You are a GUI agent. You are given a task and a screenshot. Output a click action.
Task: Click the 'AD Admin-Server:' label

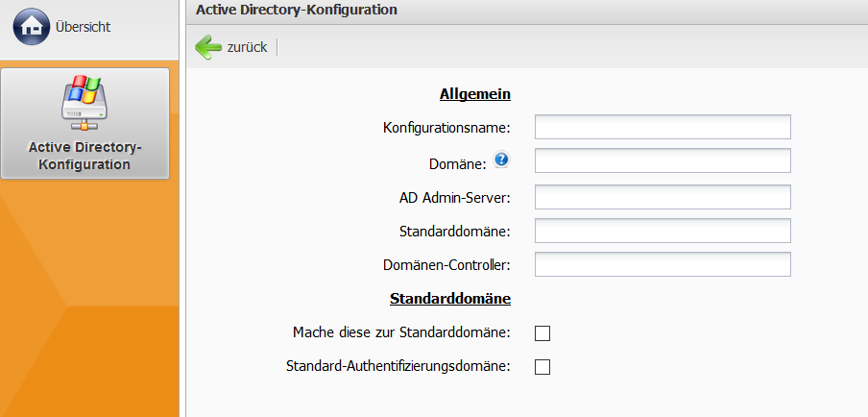pos(454,198)
